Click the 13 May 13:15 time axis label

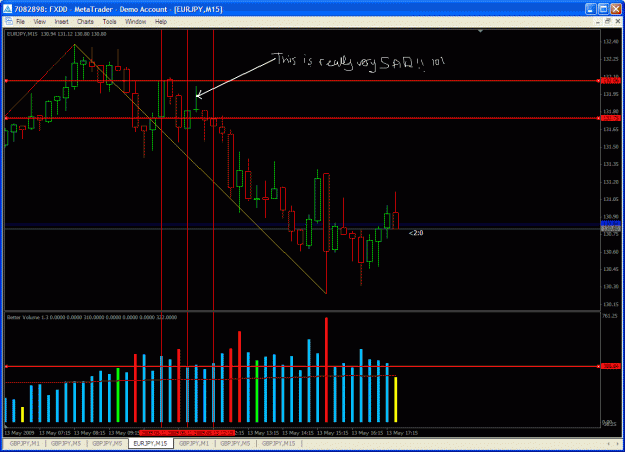[x=263, y=433]
